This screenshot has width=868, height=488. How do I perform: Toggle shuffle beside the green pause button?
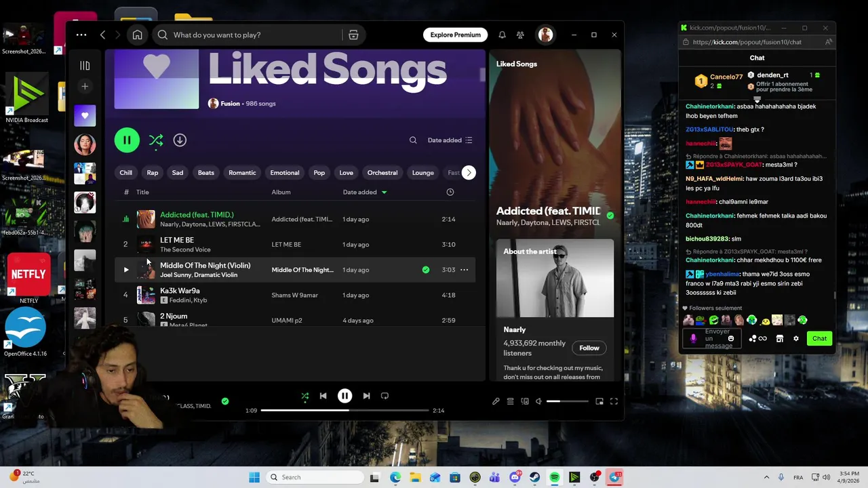[x=156, y=140]
